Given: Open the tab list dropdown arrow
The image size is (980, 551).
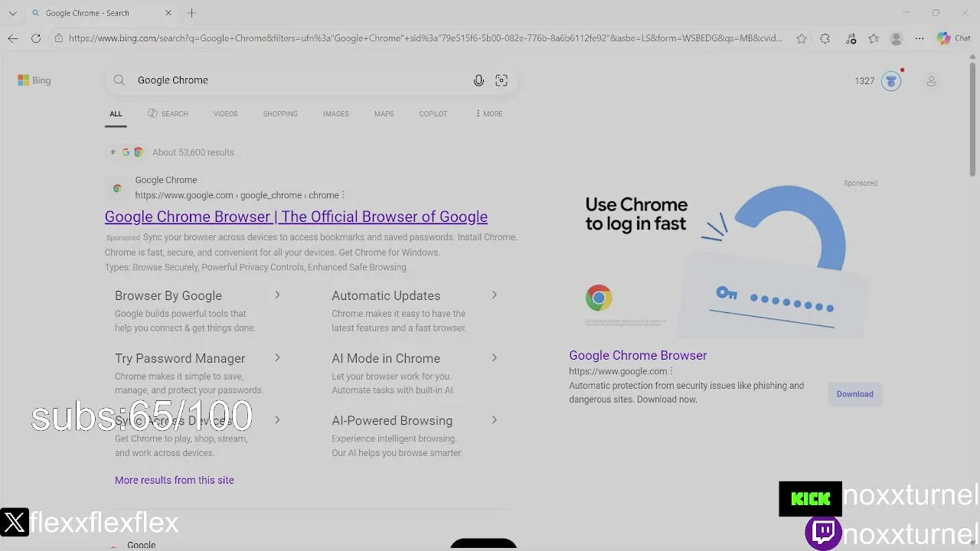Looking at the screenshot, I should click(12, 13).
